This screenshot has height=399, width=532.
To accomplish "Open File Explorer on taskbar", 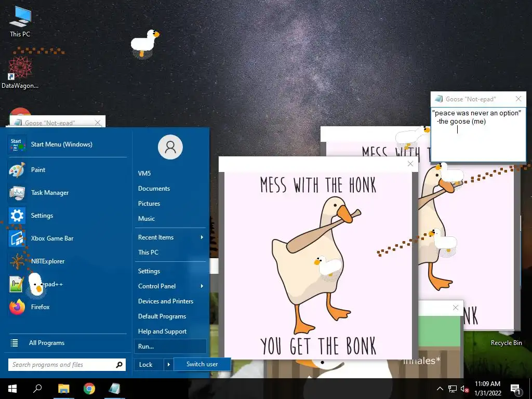I will coord(64,389).
